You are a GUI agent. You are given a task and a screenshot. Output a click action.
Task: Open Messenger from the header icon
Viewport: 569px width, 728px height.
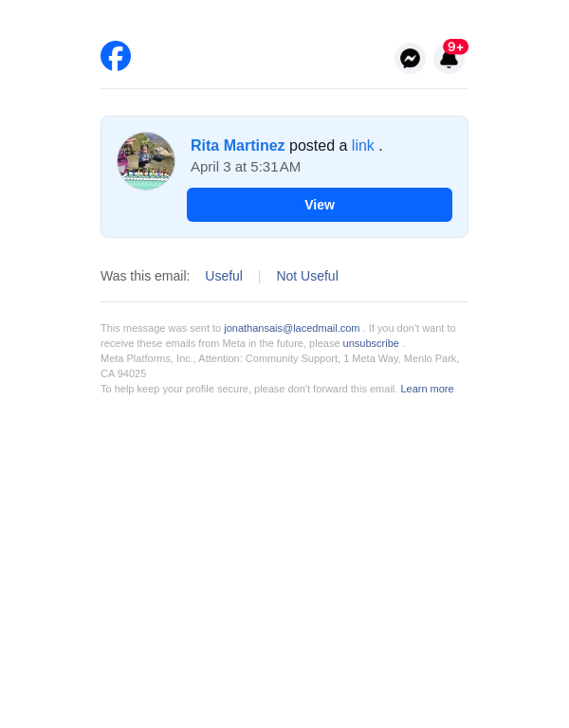(410, 59)
